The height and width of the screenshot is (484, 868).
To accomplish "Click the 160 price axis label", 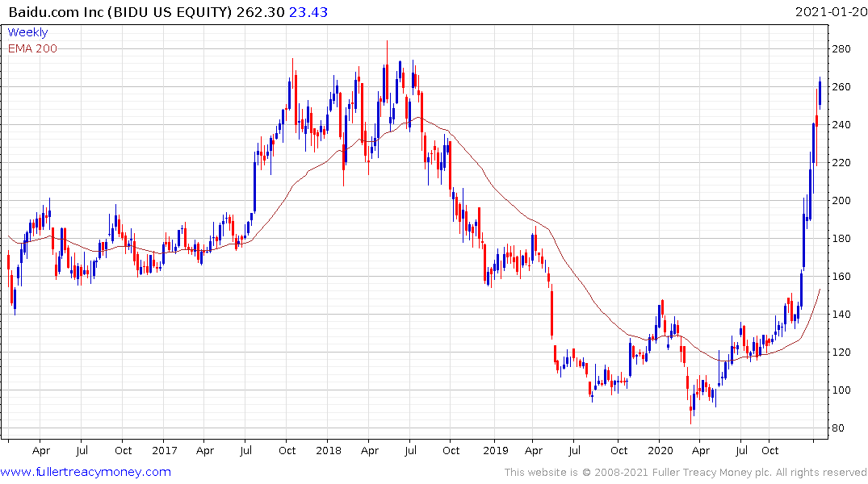I will [841, 276].
